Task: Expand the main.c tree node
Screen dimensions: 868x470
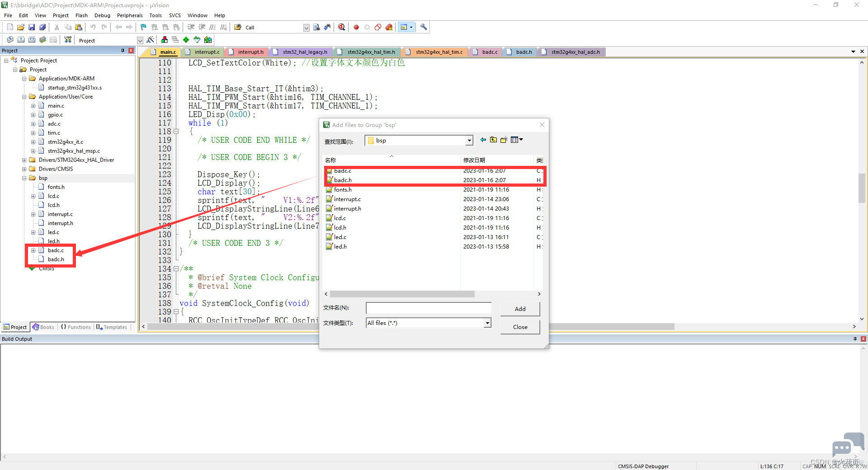Action: pos(33,106)
